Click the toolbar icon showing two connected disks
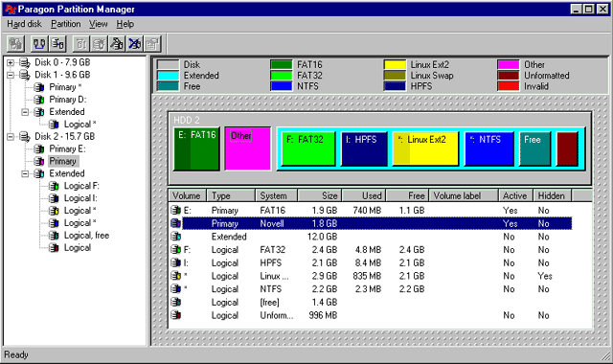 (39, 43)
